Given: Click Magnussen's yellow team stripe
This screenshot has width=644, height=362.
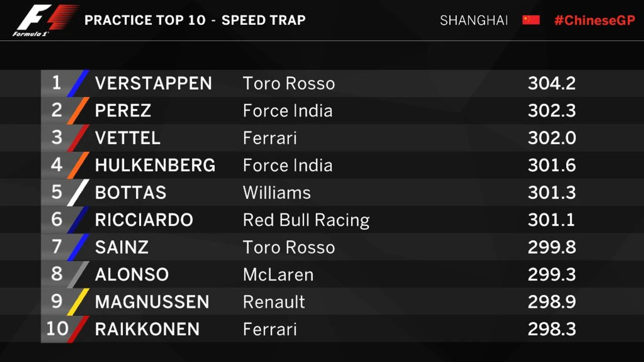Looking at the screenshot, I should (x=79, y=302).
